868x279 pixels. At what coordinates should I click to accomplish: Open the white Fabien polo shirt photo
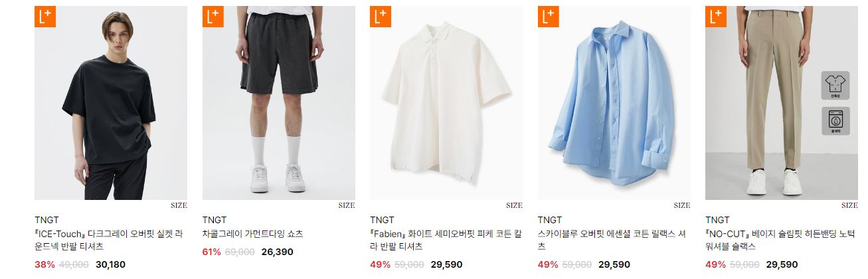(446, 103)
